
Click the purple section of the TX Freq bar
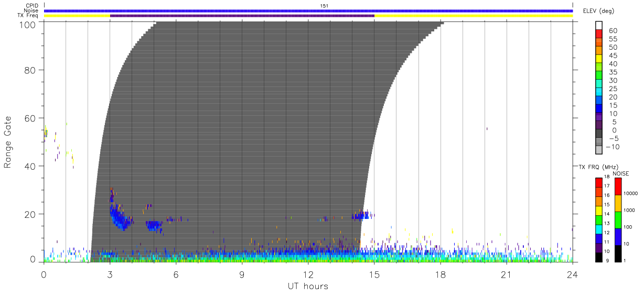[242, 16]
